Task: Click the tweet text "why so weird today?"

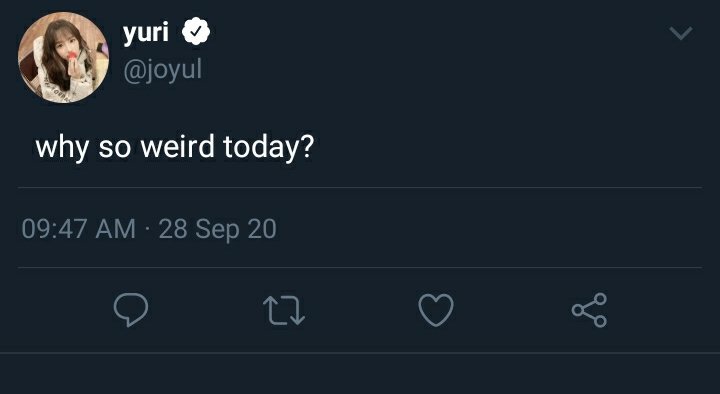Action: [174, 148]
